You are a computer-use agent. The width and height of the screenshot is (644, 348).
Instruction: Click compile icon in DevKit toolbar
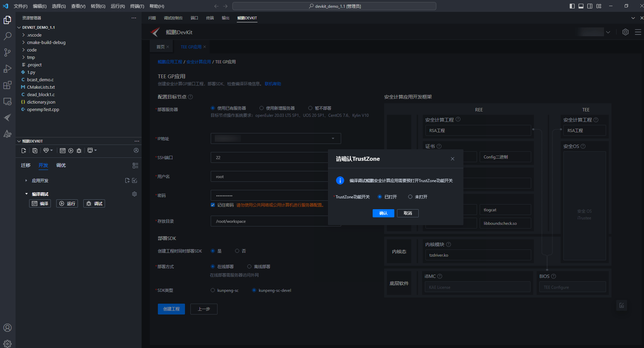pos(63,151)
